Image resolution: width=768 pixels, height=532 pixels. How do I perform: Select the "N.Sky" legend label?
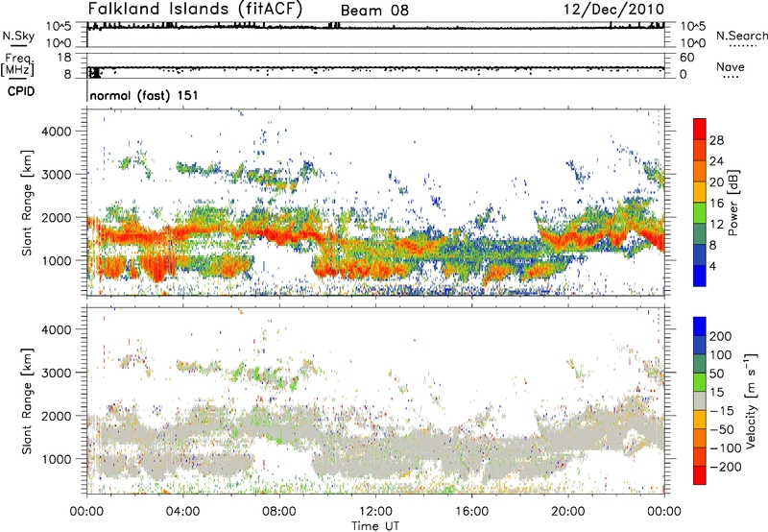pyautogui.click(x=18, y=36)
